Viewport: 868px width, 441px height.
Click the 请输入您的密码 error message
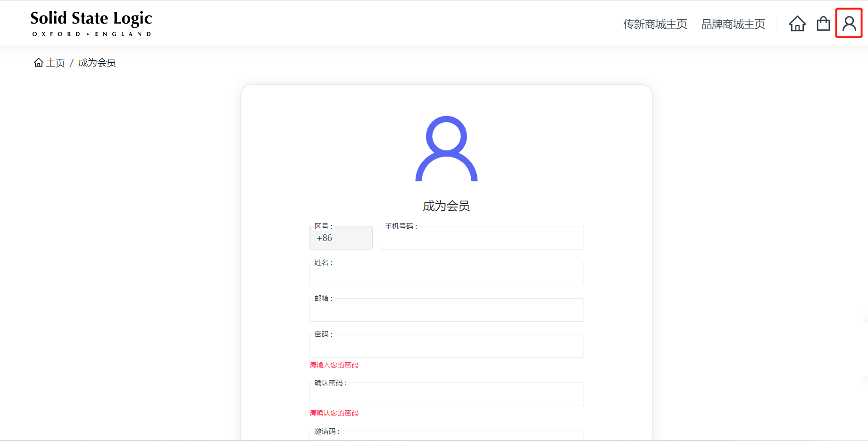334,365
